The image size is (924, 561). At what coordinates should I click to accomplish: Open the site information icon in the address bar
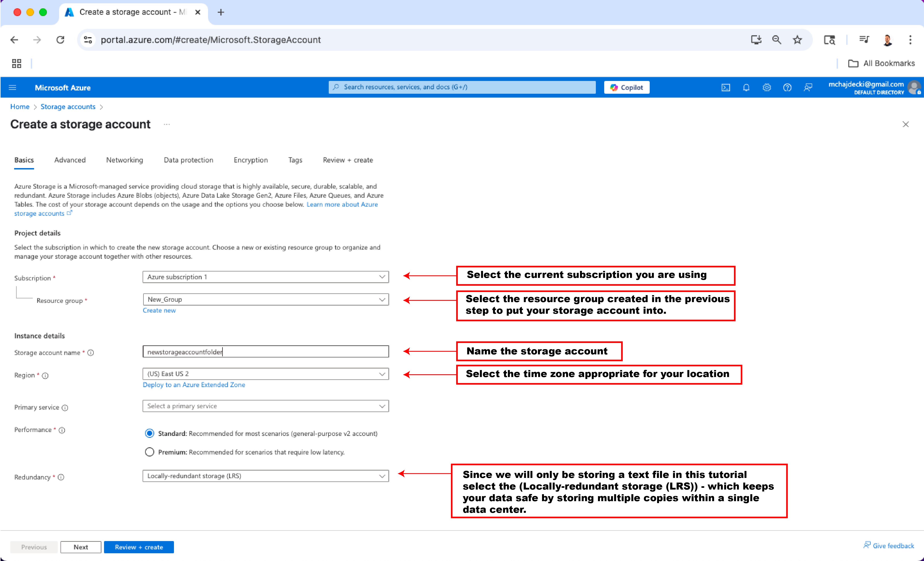click(88, 40)
